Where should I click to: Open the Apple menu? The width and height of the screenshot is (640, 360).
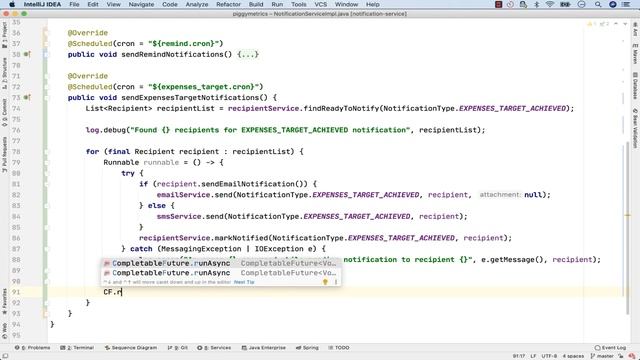(12, 4)
